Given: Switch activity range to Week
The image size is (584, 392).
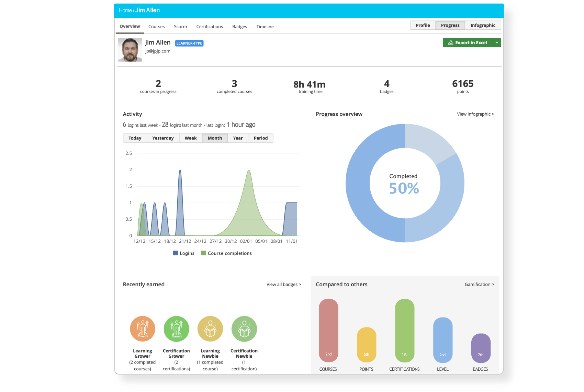Looking at the screenshot, I should coord(191,138).
